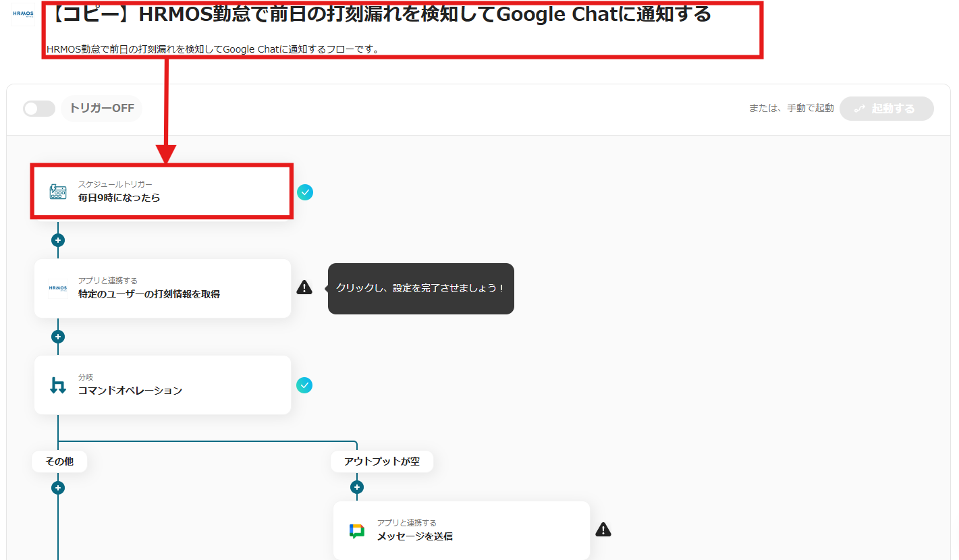Click アプリと連携する label above 特定のユーザーの打刻情報を取得
Image resolution: width=959 pixels, height=560 pixels.
108,281
